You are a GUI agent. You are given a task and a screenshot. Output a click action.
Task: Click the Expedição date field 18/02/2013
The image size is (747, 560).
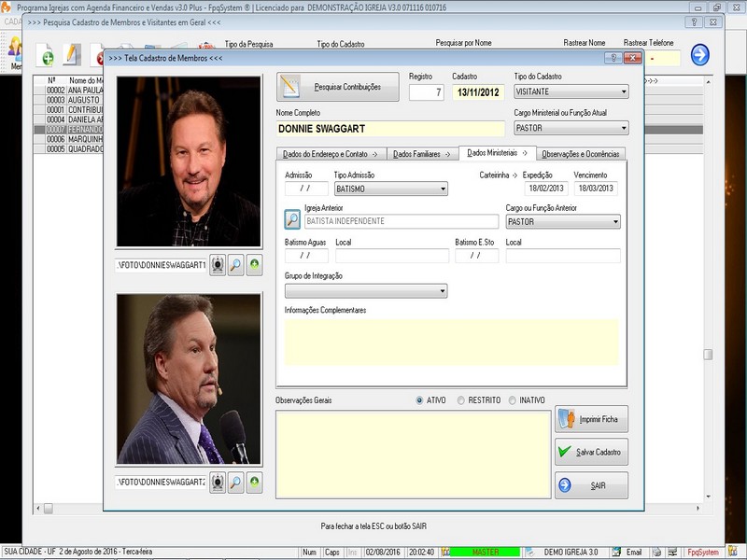pyautogui.click(x=546, y=189)
